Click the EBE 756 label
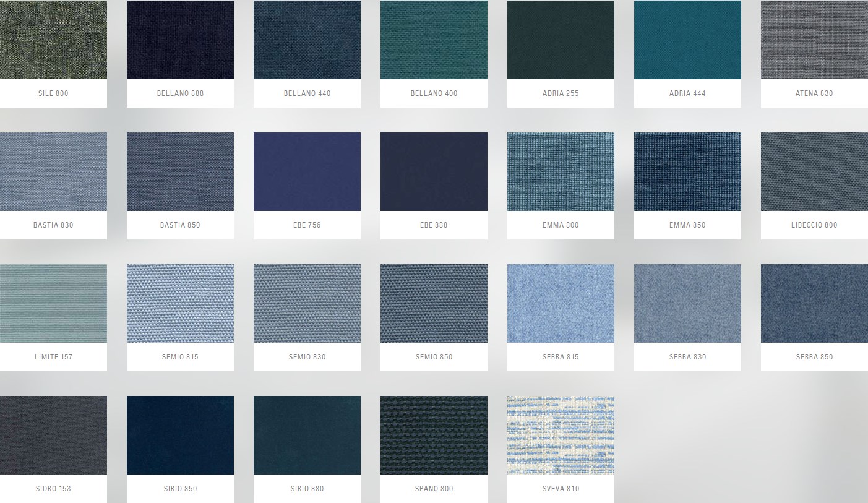868x503 pixels. (307, 225)
